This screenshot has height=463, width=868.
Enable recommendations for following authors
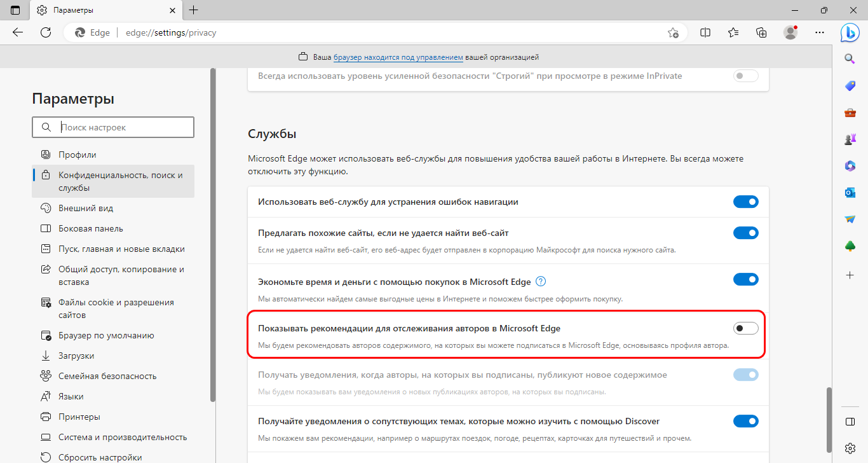(746, 328)
